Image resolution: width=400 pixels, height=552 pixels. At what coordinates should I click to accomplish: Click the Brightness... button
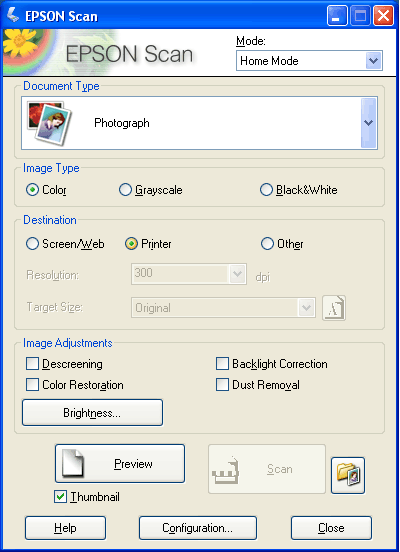point(92,413)
